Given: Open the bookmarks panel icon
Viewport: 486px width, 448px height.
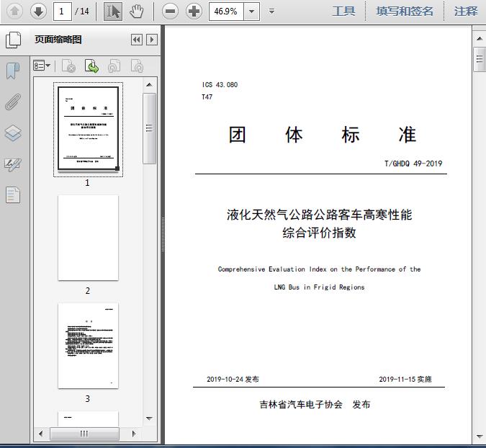Looking at the screenshot, I should [x=13, y=71].
